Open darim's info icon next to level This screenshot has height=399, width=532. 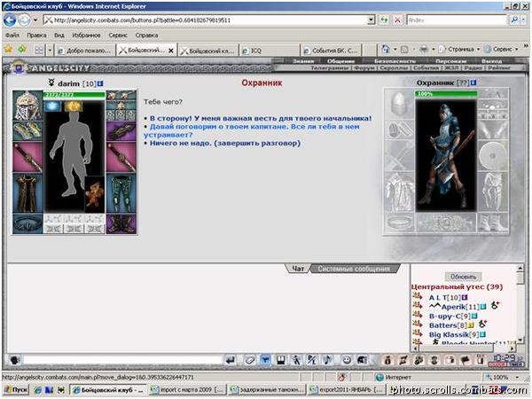[x=100, y=83]
